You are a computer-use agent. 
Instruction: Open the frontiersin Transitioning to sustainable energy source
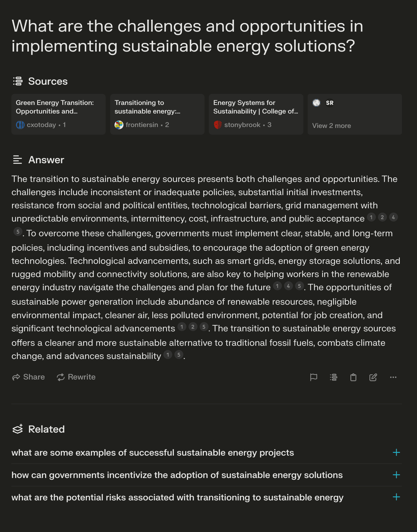coord(157,114)
